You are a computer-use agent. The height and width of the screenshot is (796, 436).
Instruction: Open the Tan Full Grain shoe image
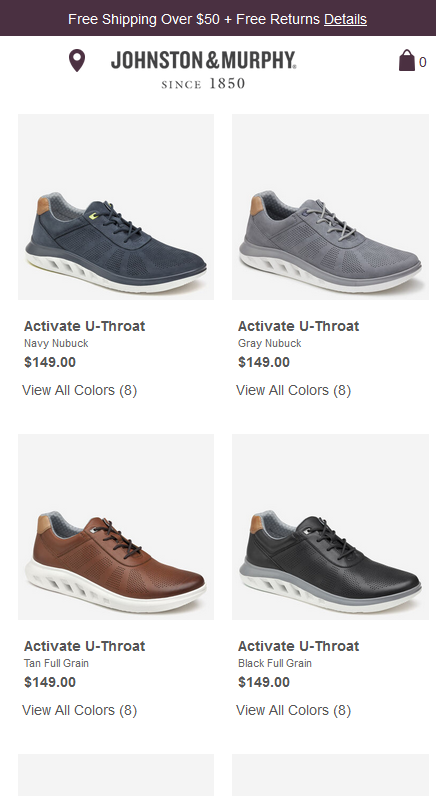(116, 526)
